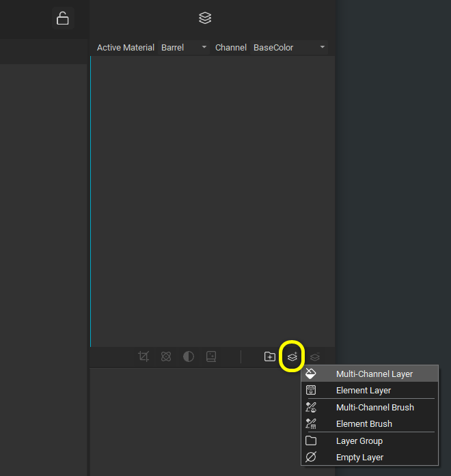Click the remove layer icon with minus
The image size is (451, 476).
pyautogui.click(x=314, y=356)
